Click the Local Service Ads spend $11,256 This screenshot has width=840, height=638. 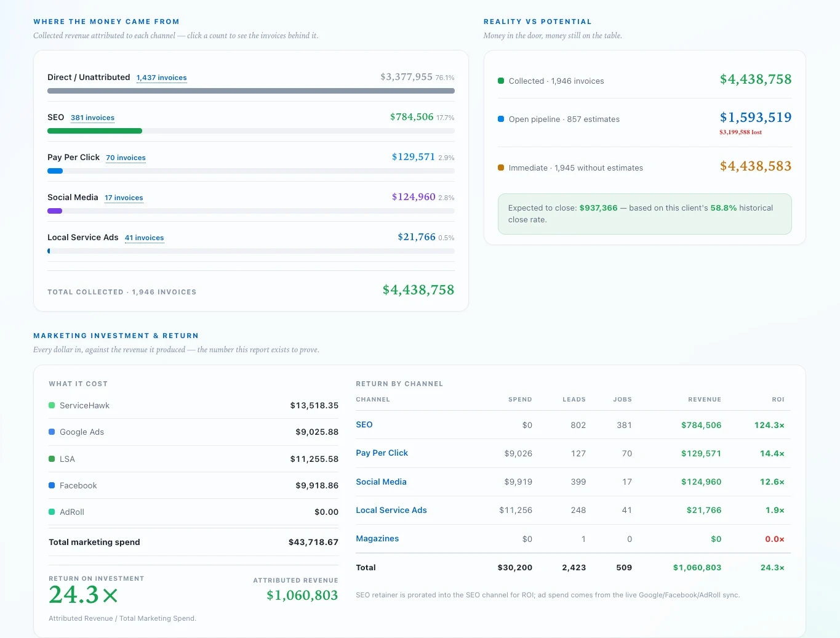516,510
